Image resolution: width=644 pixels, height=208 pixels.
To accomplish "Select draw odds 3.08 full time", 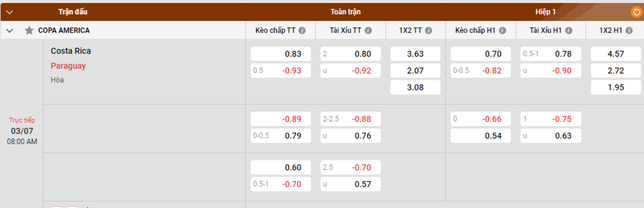I will 415,87.
